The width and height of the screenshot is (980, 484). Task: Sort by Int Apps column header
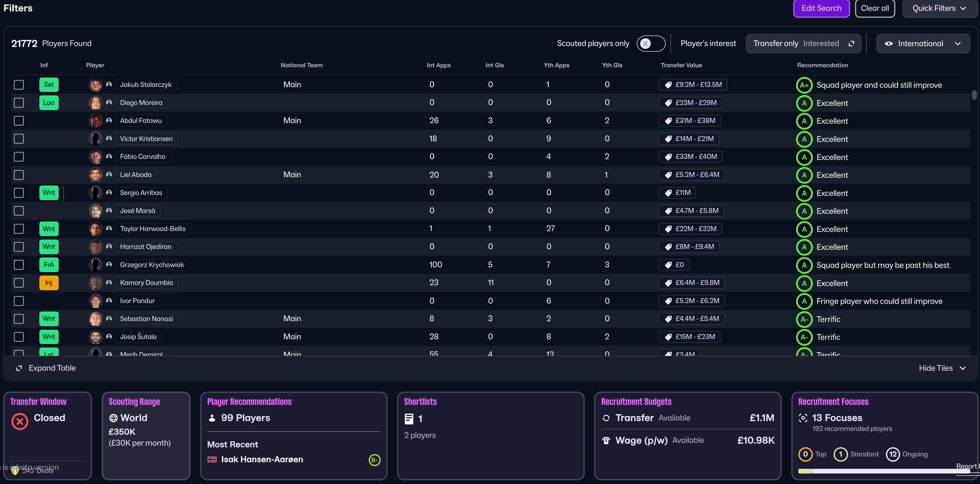click(x=438, y=65)
